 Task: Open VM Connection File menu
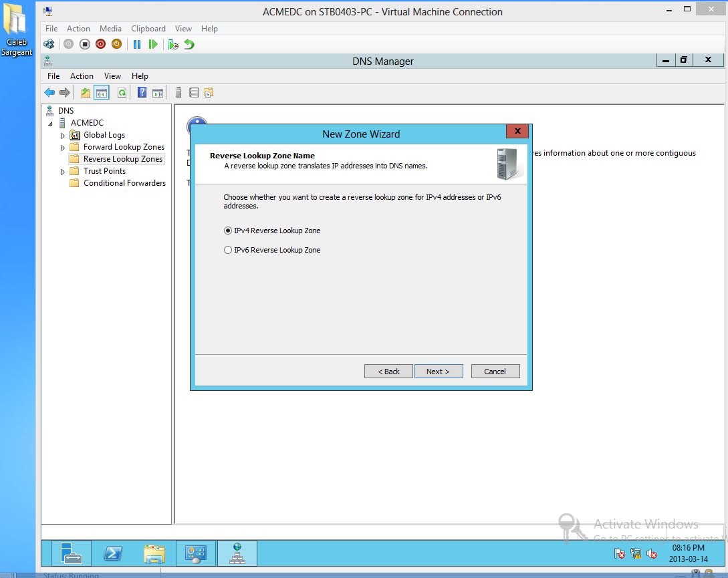pyautogui.click(x=51, y=29)
